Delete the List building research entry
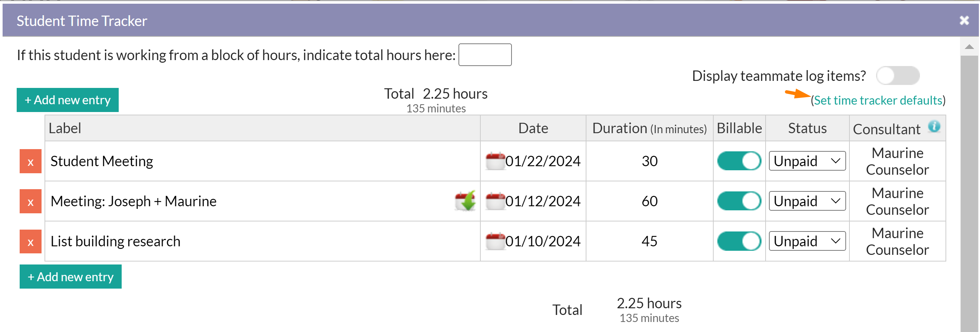The image size is (980, 332). [30, 241]
